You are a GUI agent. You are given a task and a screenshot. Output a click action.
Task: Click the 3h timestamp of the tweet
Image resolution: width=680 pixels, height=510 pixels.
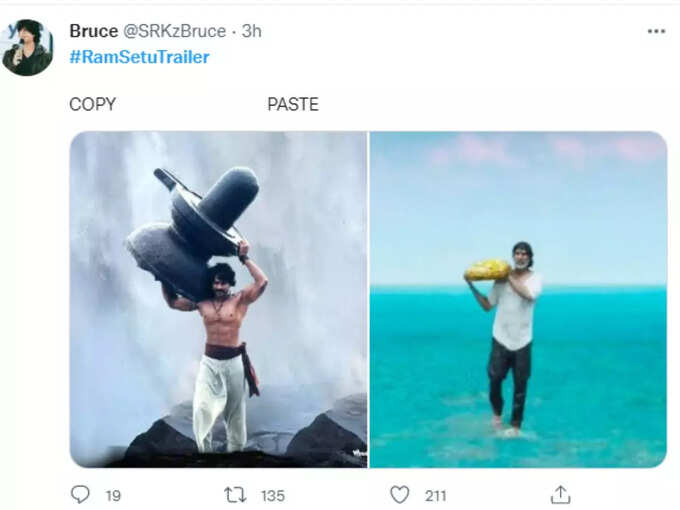click(252, 31)
